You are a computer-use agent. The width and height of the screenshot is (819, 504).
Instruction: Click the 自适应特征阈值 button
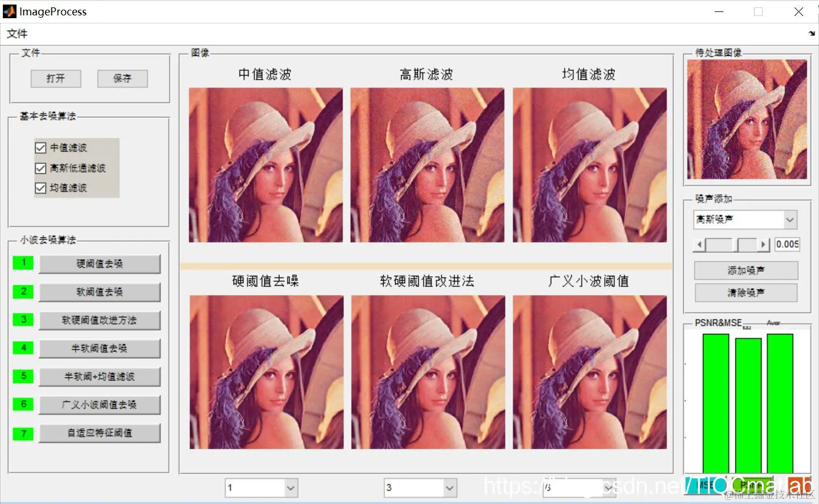(100, 433)
